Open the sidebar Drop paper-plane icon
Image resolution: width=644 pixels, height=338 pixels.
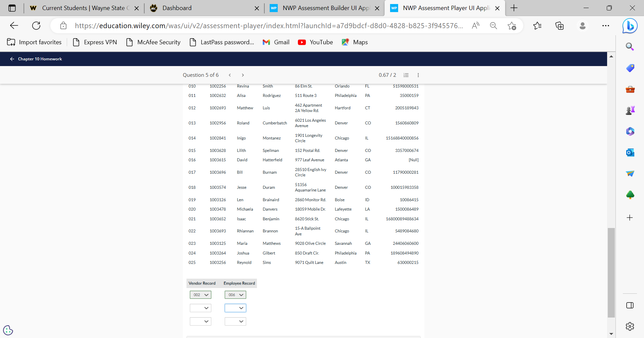[630, 173]
